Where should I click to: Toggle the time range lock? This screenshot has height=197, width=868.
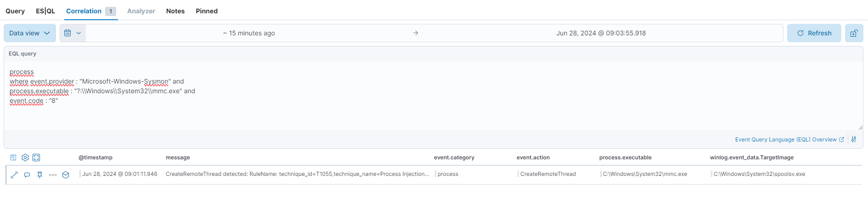854,33
